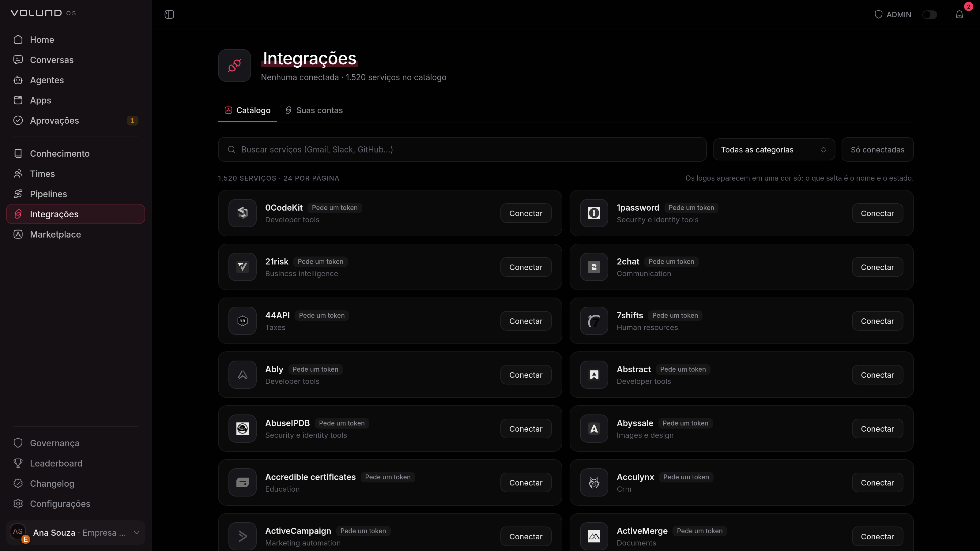
Task: Click the ADMIN shield icon
Action: point(878,14)
